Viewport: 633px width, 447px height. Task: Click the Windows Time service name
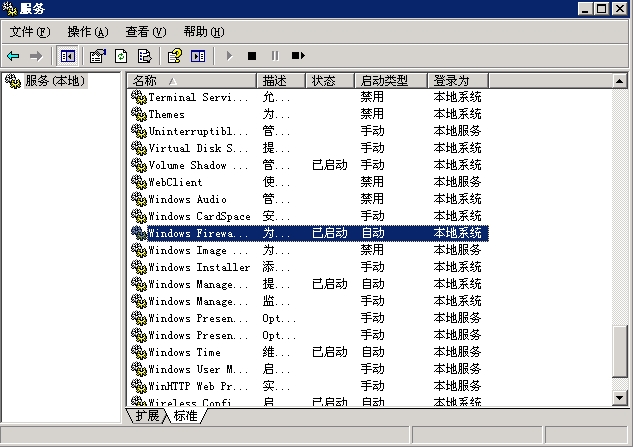click(x=184, y=352)
